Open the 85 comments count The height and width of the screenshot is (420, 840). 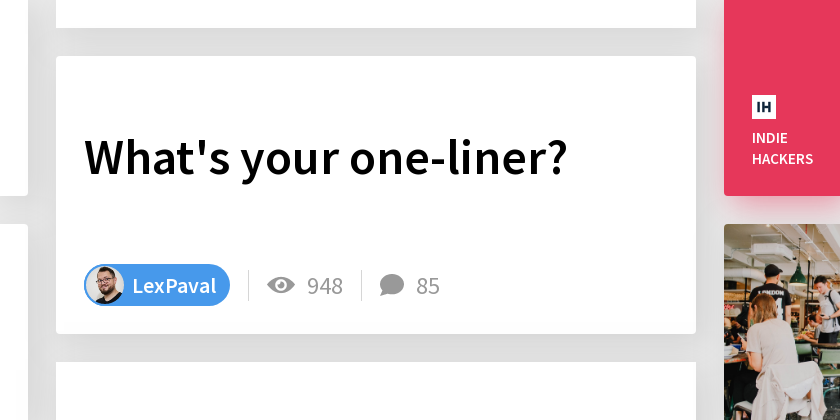click(x=428, y=286)
